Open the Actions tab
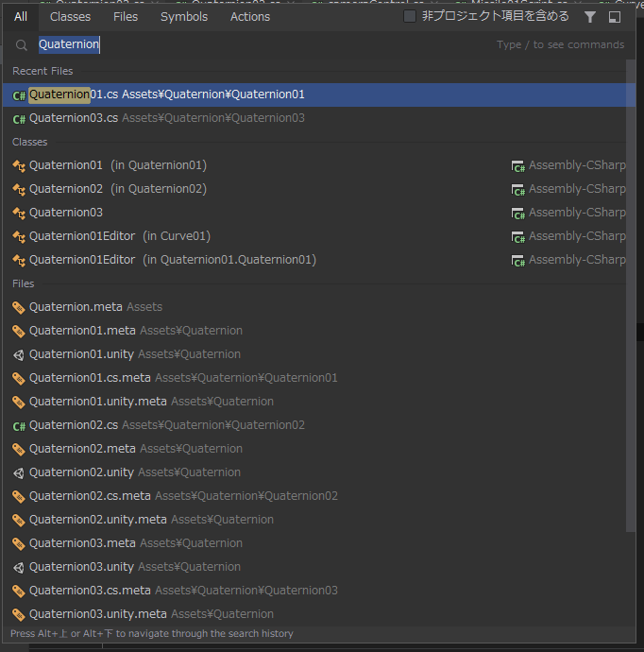The height and width of the screenshot is (652, 644). pos(250,17)
